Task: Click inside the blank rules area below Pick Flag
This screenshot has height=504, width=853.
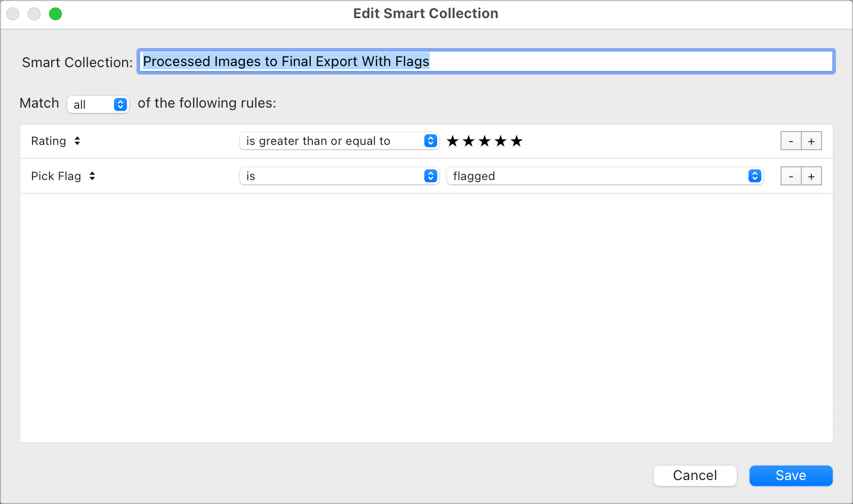Action: tap(426, 314)
